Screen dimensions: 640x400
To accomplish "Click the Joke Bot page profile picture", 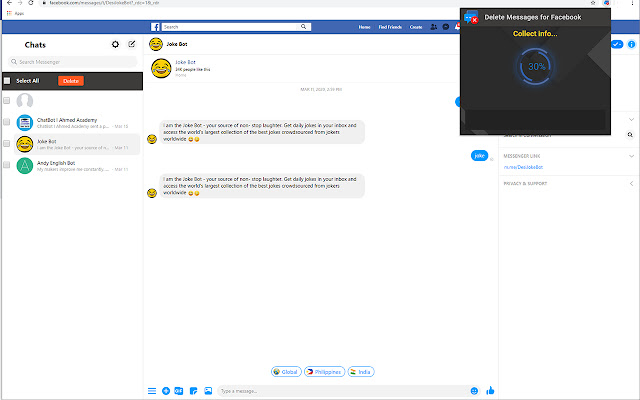I will pos(161,68).
